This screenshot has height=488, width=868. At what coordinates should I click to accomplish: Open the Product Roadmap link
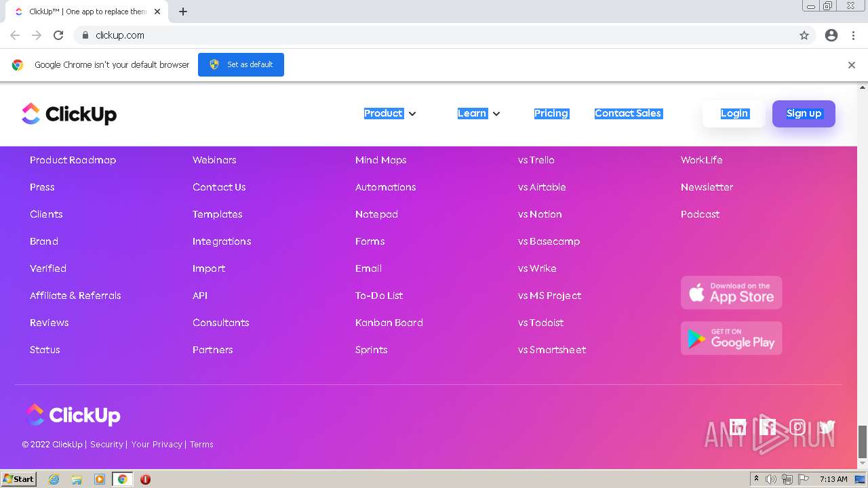tap(73, 160)
